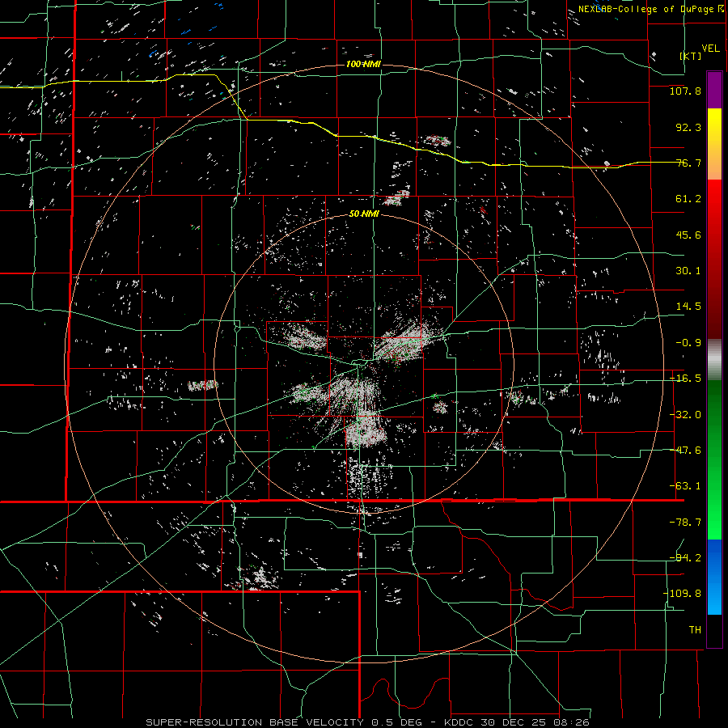The image size is (728, 728).
Task: Select the -32.0 velocity scale value
Action: (x=685, y=415)
